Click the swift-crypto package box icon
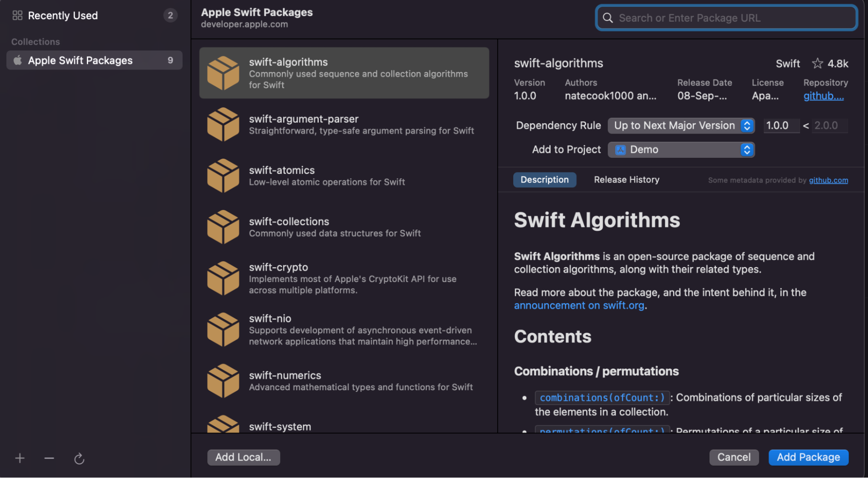This screenshot has width=868, height=478. coord(223,278)
